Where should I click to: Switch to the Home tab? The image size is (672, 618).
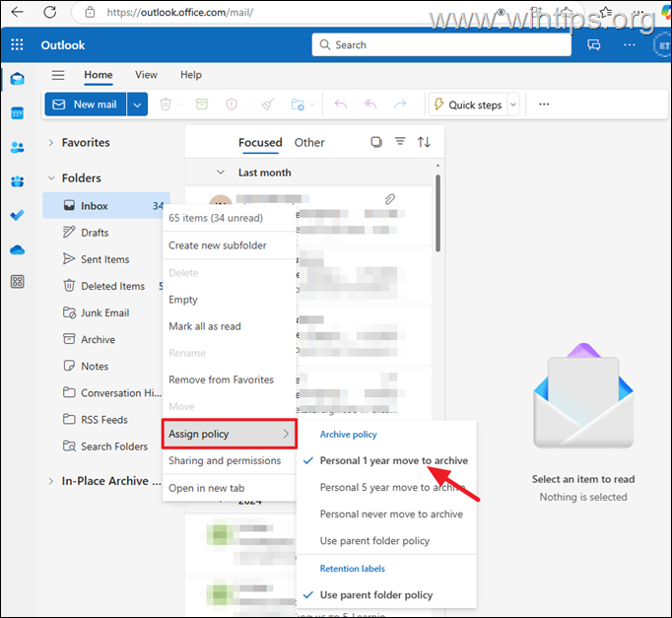click(x=99, y=75)
